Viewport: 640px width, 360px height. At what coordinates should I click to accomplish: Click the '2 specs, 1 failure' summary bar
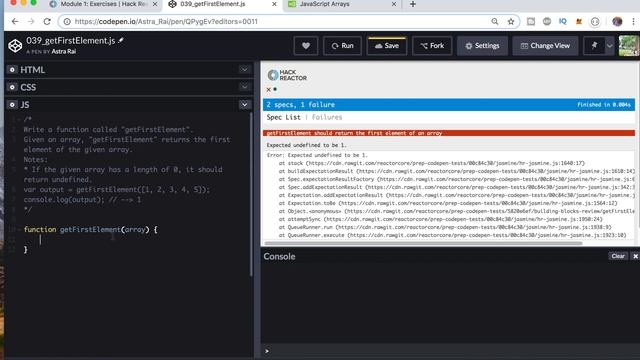tap(449, 104)
